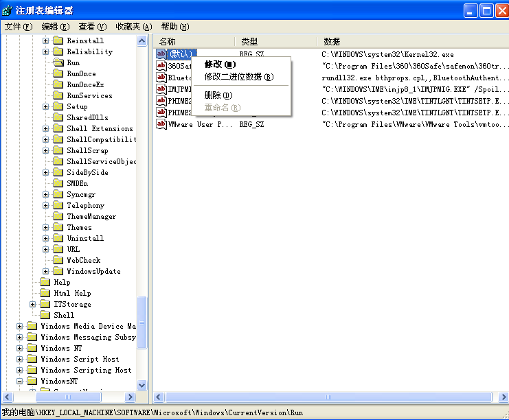
Task: Select the Reinstall folder icon
Action: click(x=58, y=40)
